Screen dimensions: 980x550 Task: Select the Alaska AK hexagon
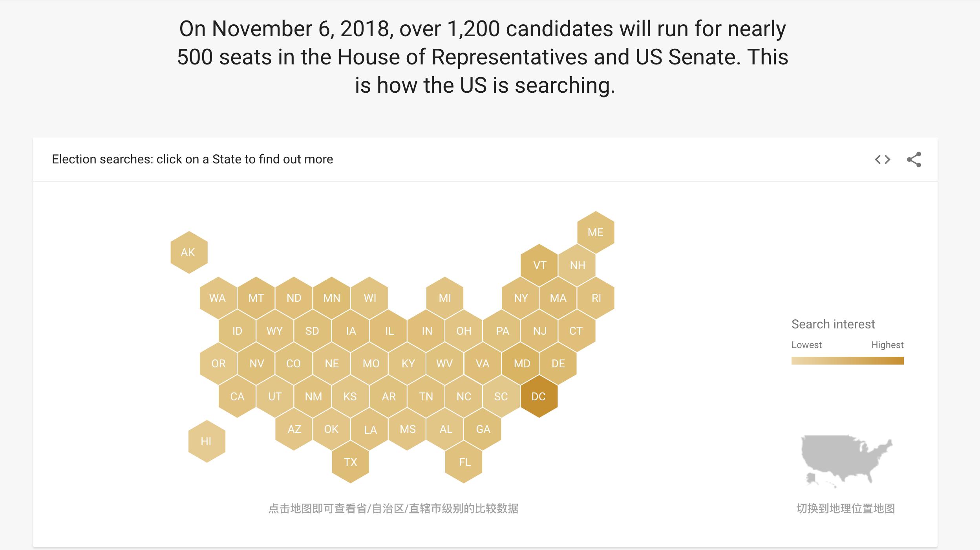pos(189,252)
